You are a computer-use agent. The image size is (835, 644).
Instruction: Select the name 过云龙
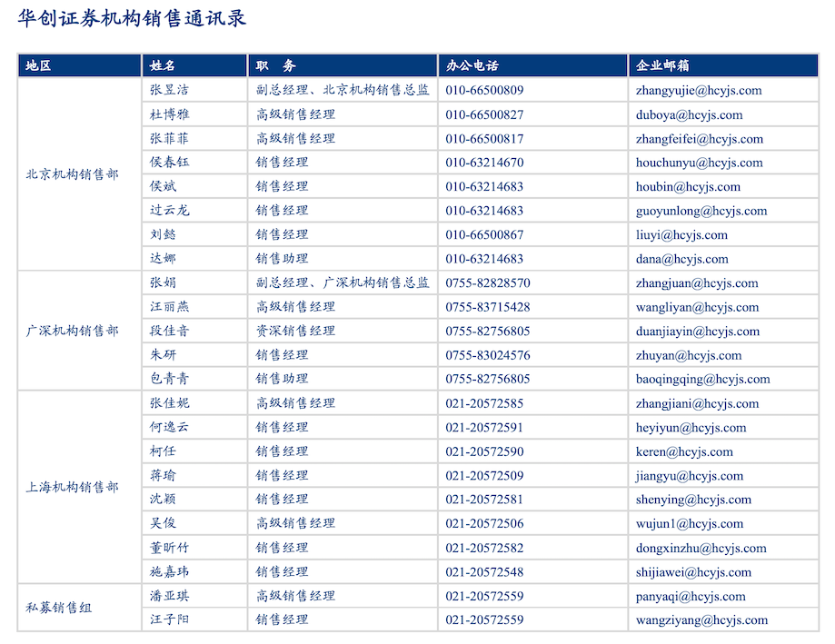(x=169, y=210)
